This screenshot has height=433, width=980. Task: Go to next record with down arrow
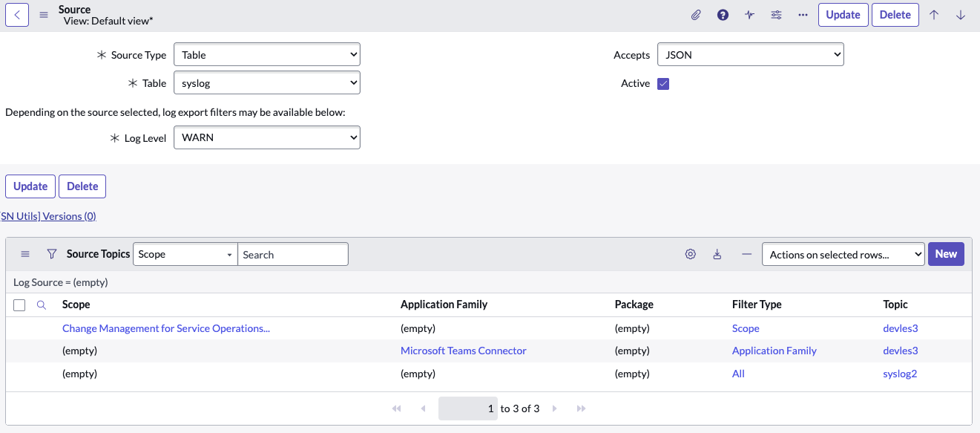[961, 15]
